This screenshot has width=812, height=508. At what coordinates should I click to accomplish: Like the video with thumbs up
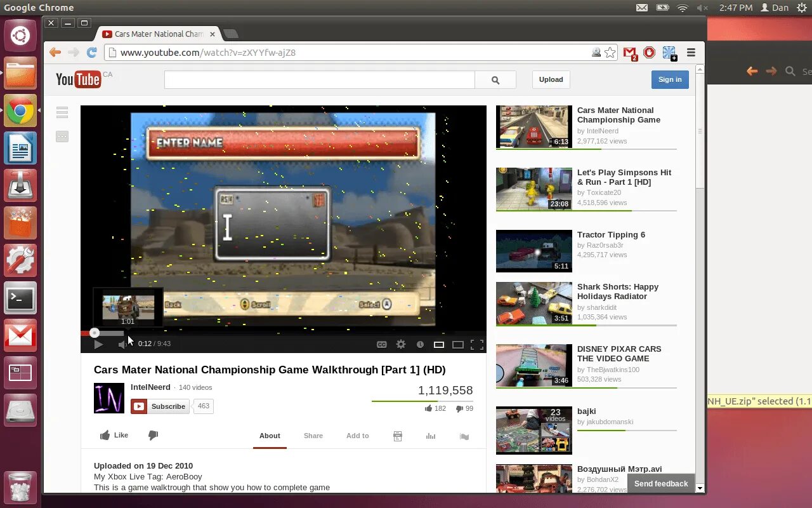coord(114,435)
